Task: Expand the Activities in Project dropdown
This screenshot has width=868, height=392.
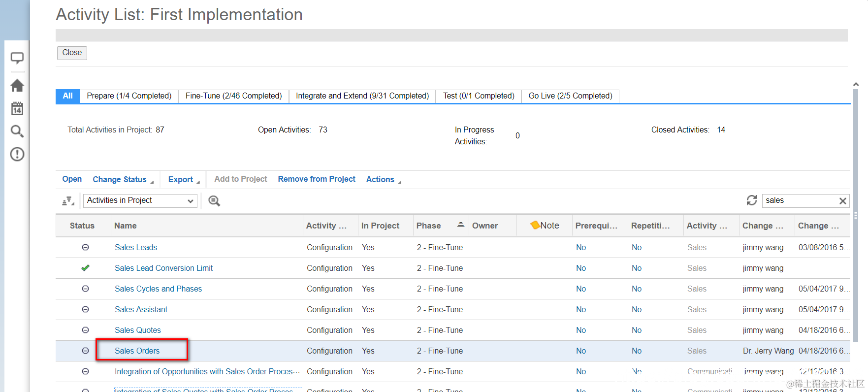Action: [140, 200]
